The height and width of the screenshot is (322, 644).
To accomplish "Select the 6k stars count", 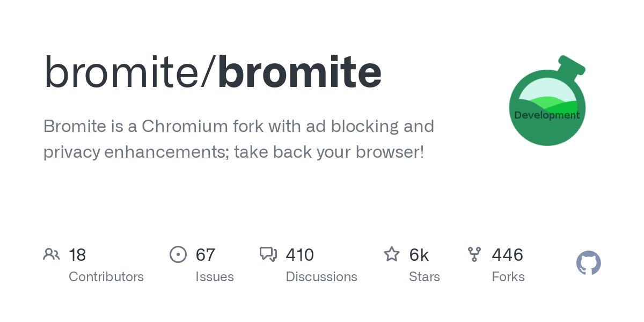I will (419, 254).
